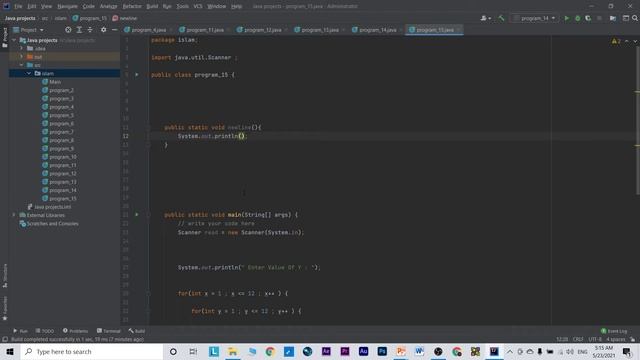640x360 pixels.
Task: Open Project Structure icon in top toolbar
Action: coord(613,18)
